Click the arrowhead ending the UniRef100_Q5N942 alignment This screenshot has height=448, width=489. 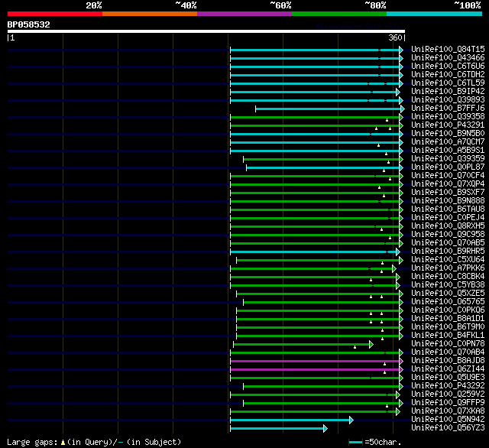pyautogui.click(x=351, y=420)
